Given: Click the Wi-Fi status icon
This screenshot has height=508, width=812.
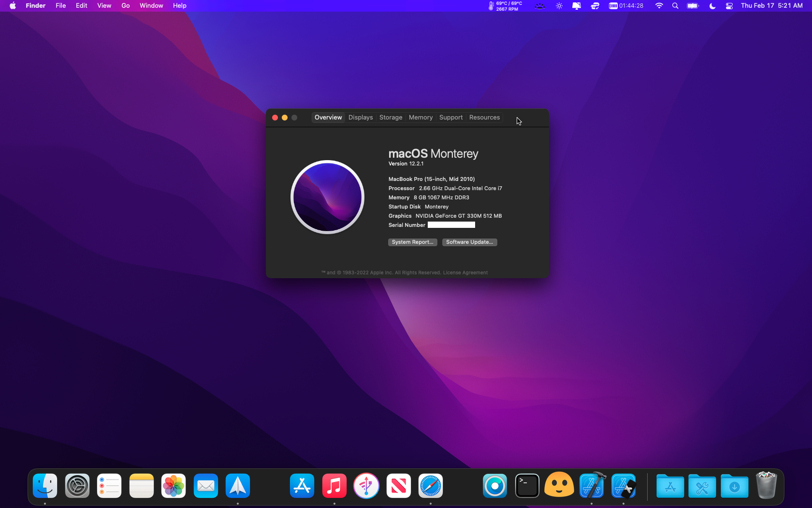Looking at the screenshot, I should 659,6.
